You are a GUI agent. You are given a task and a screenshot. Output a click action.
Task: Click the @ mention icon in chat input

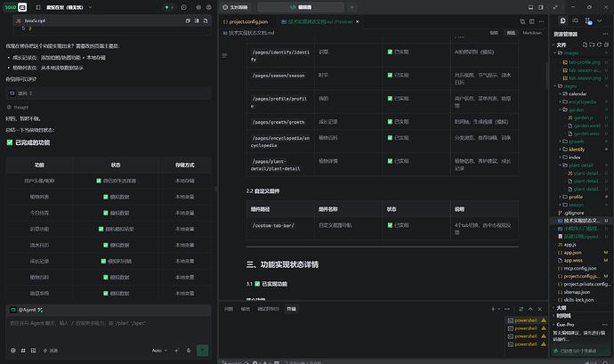tap(13, 351)
